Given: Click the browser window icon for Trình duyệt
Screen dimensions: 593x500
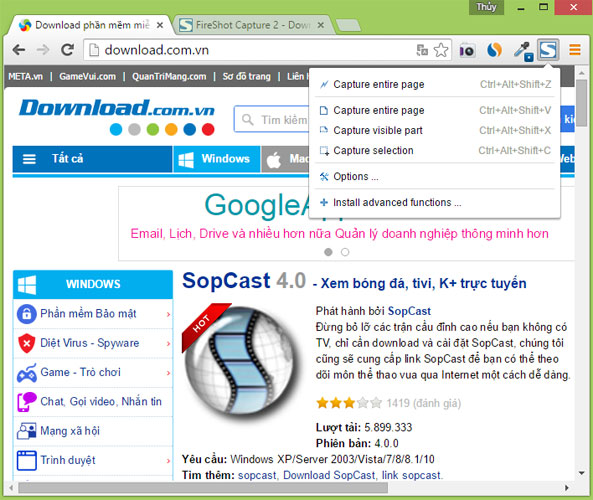Looking at the screenshot, I should (26, 460).
